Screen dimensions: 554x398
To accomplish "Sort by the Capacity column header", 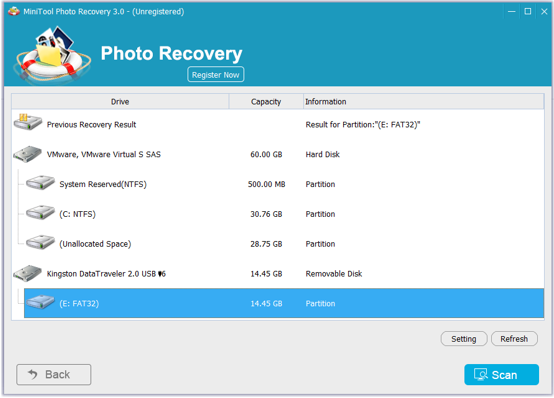I will (x=266, y=101).
